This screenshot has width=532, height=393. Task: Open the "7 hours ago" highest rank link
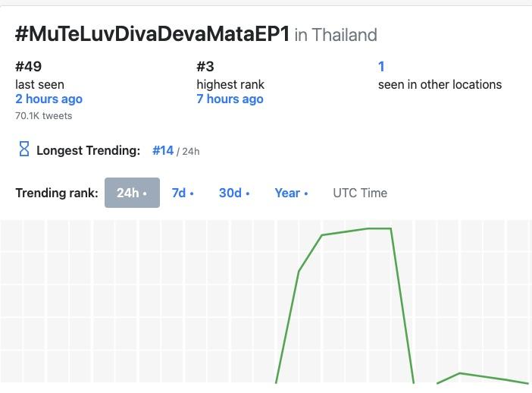(230, 99)
